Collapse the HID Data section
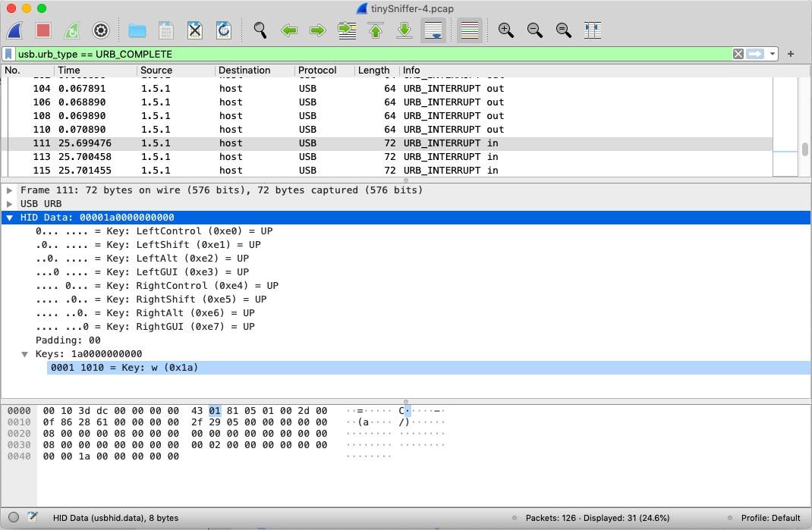 tap(10, 218)
